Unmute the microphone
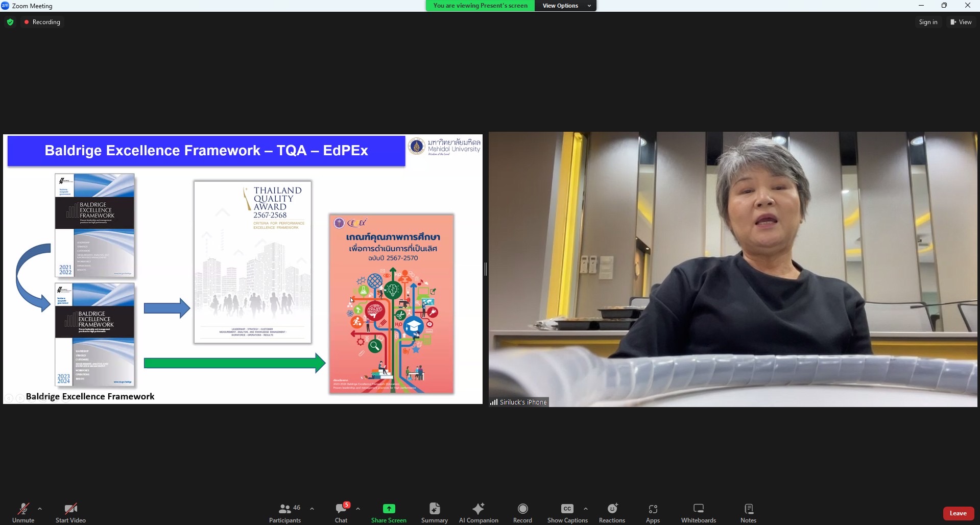 [x=23, y=512]
